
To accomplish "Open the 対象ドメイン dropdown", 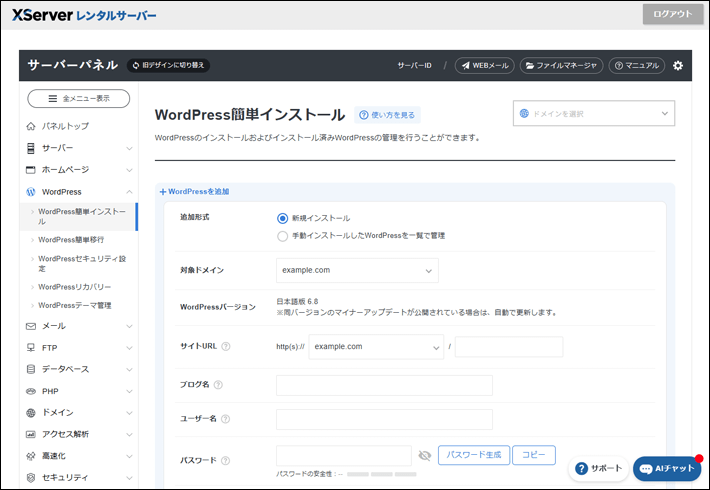I will pyautogui.click(x=357, y=271).
